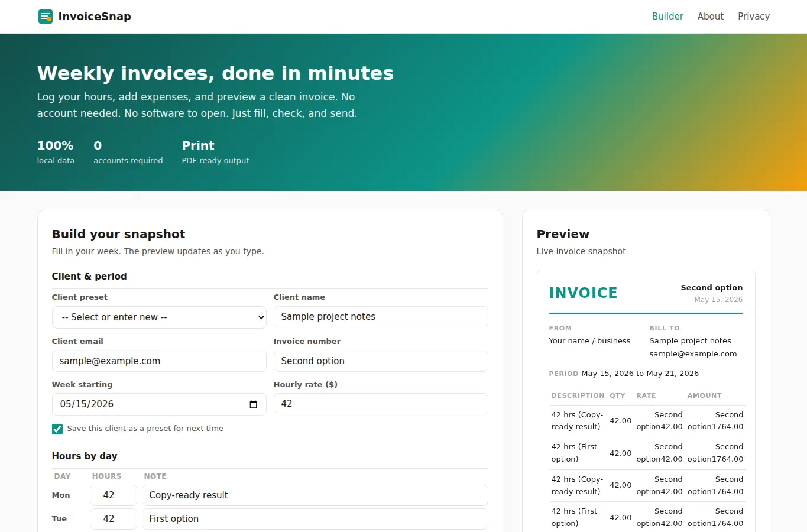Viewport: 807px width, 532px height.
Task: Focus the Hourly rate field
Action: (381, 404)
